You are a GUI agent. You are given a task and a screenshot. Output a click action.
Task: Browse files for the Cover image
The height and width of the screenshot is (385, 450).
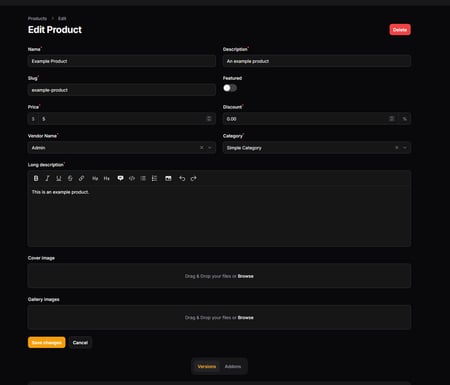coord(246,276)
